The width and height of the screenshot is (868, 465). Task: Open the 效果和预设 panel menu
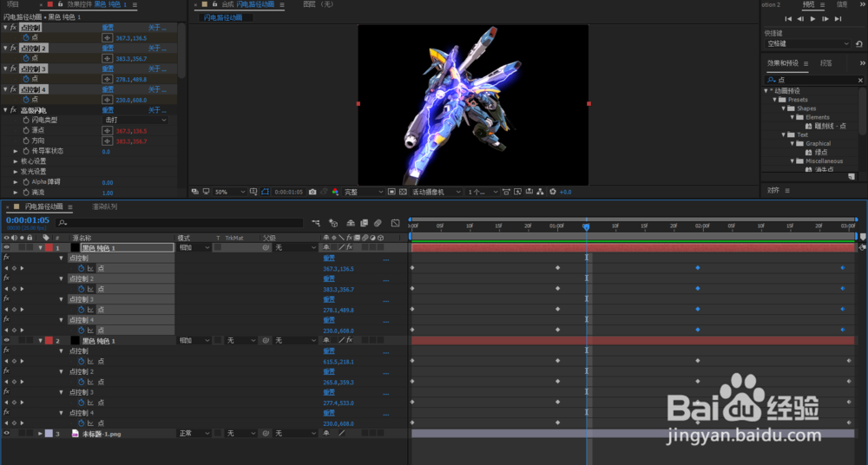(x=806, y=63)
